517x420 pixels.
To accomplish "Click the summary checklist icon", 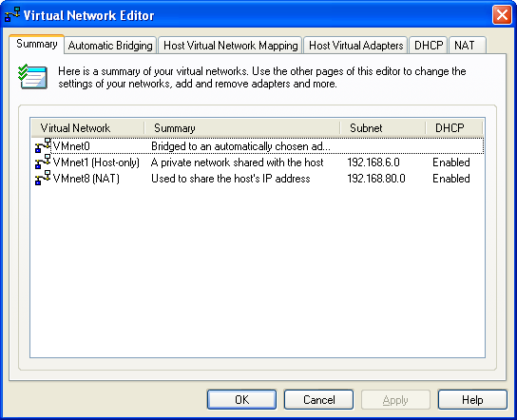I will [32, 77].
